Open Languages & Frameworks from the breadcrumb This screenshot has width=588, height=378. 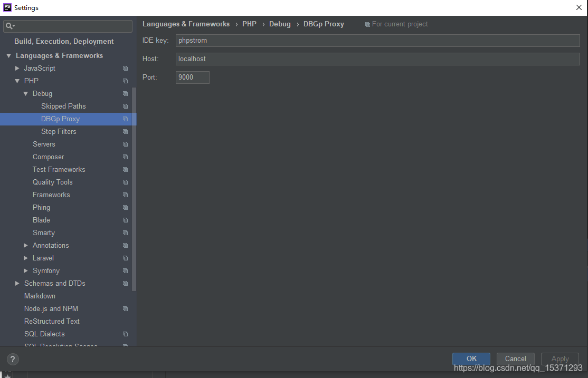pyautogui.click(x=186, y=24)
